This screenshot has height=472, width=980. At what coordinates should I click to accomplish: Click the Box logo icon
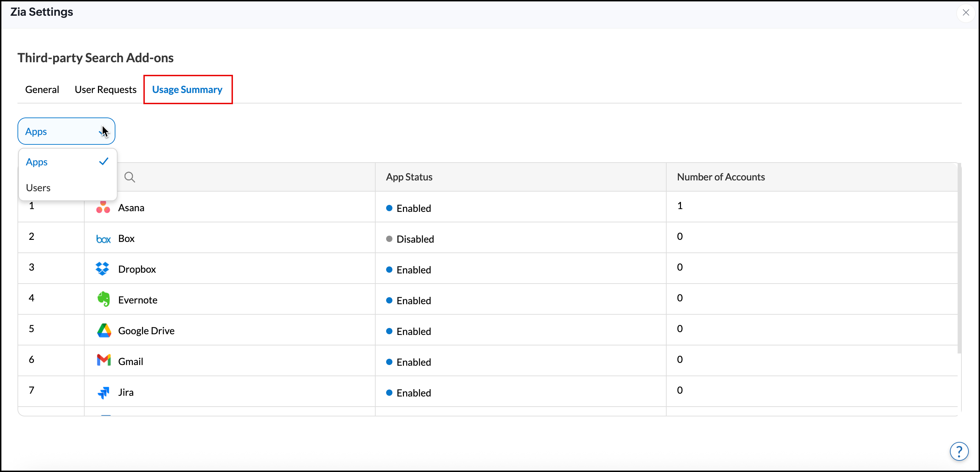pos(103,239)
